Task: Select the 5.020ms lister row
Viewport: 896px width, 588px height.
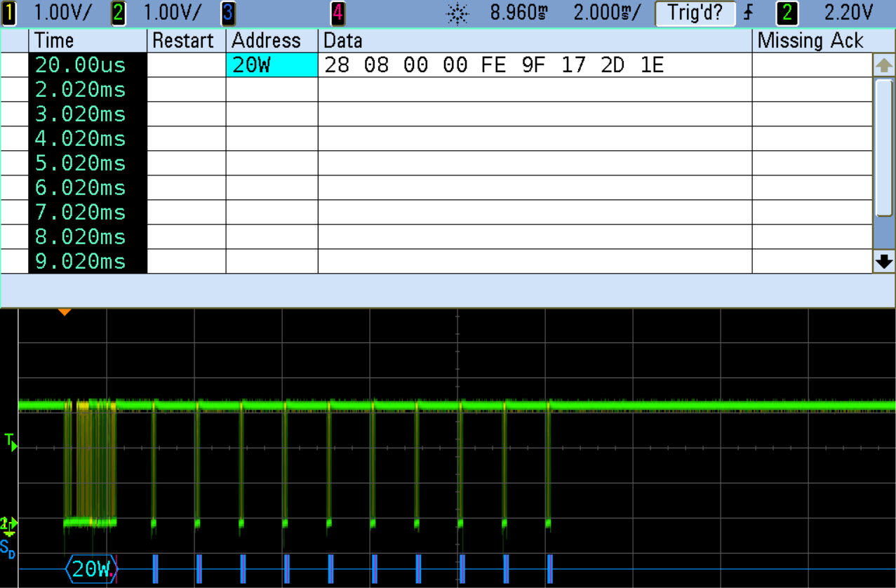Action: [x=436, y=163]
